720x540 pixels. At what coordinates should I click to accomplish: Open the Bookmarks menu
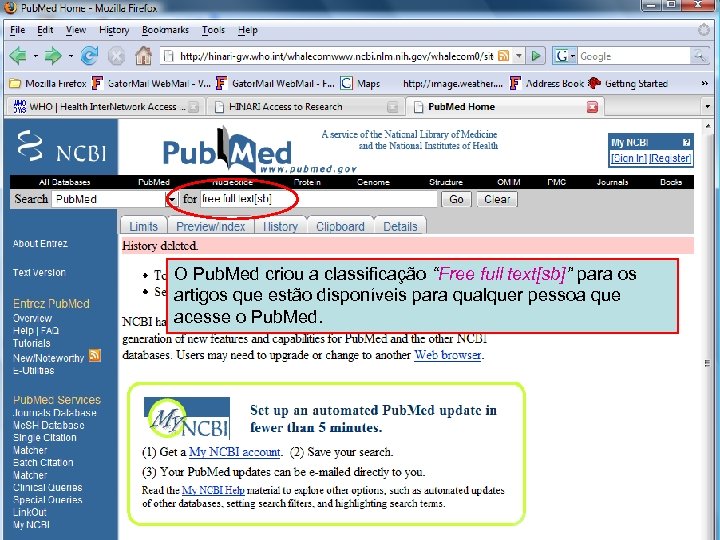(165, 30)
